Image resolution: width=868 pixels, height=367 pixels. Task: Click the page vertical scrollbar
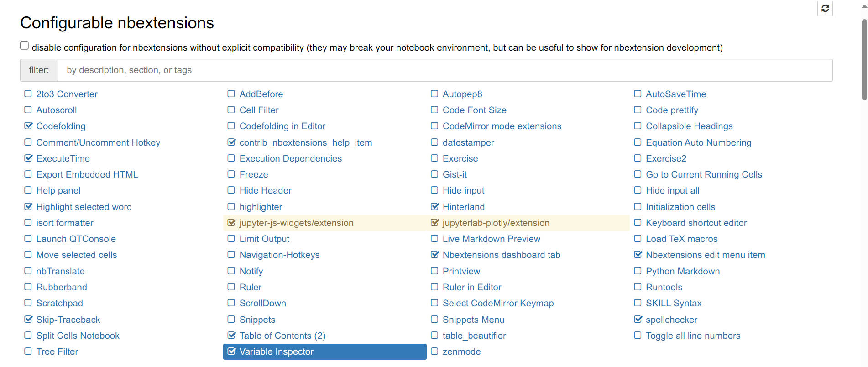coord(864,59)
